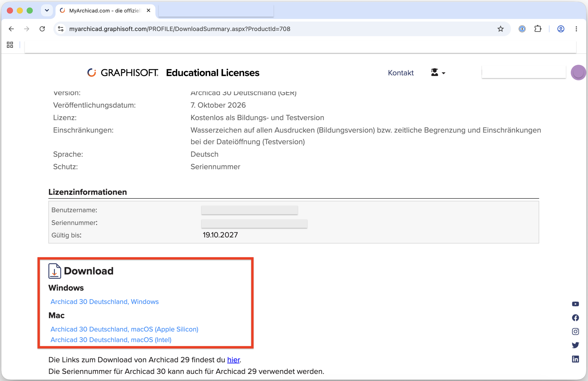Screen dimensions: 588x381
Task: Bookmark this page with the star icon
Action: tap(500, 29)
